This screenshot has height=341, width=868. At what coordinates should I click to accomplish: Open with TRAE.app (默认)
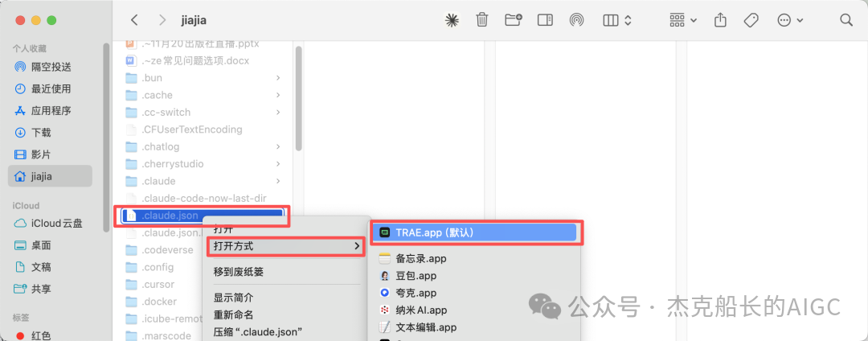click(x=475, y=233)
